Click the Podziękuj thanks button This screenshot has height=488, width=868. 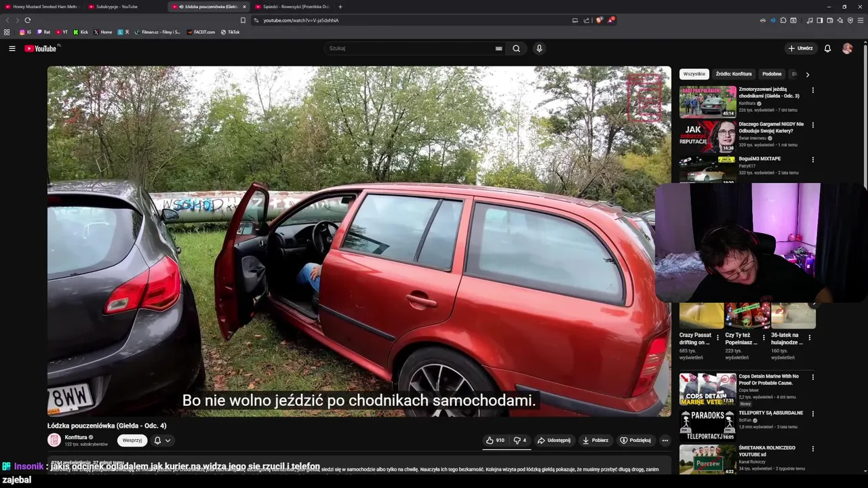(x=636, y=441)
